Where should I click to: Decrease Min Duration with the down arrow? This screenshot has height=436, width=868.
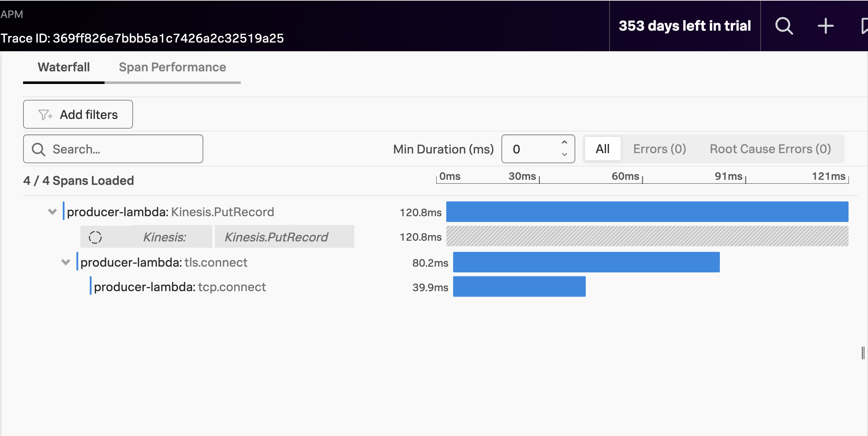(564, 155)
